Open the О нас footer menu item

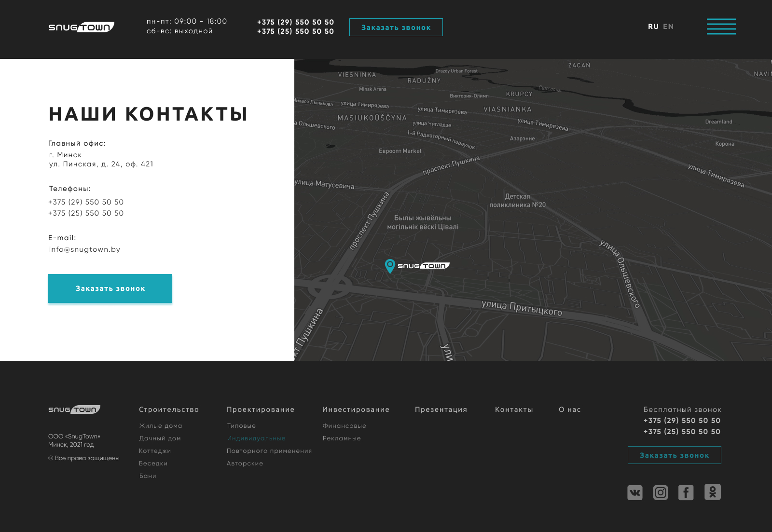coord(569,409)
